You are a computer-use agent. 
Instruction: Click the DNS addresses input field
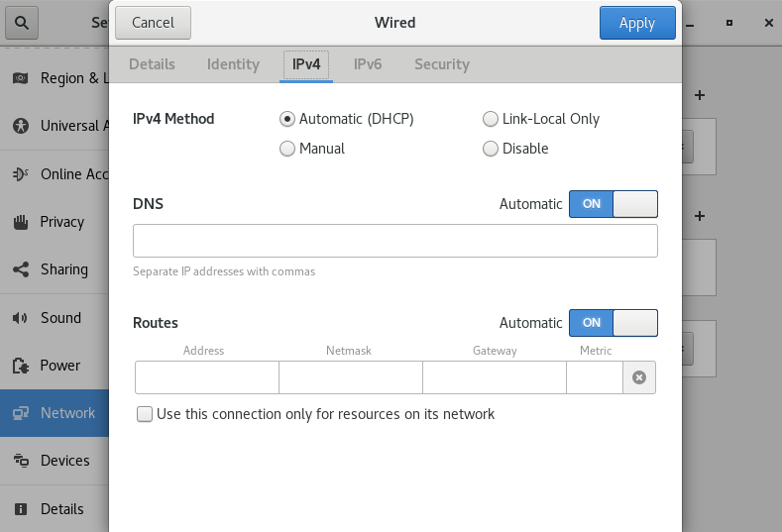click(394, 241)
